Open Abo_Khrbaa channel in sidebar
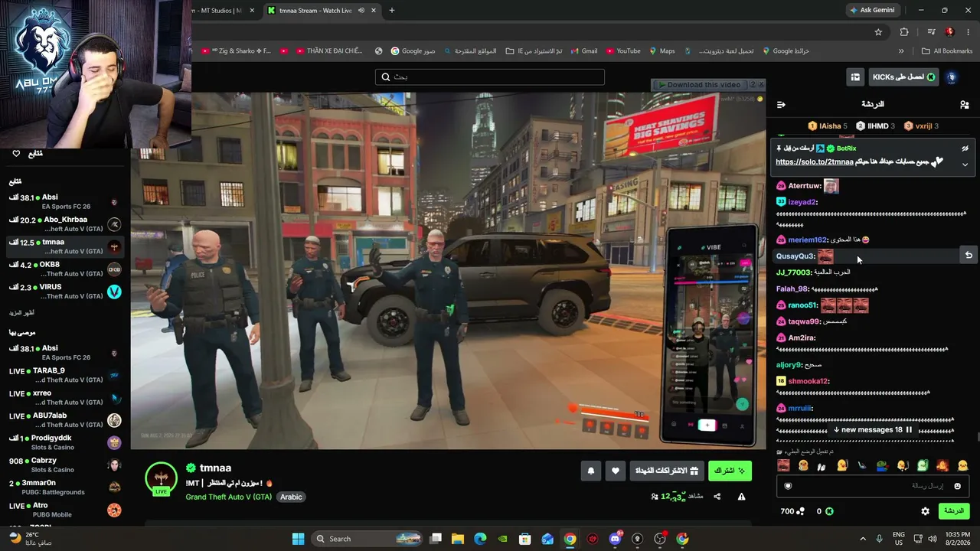Image resolution: width=980 pixels, height=551 pixels. point(65,224)
